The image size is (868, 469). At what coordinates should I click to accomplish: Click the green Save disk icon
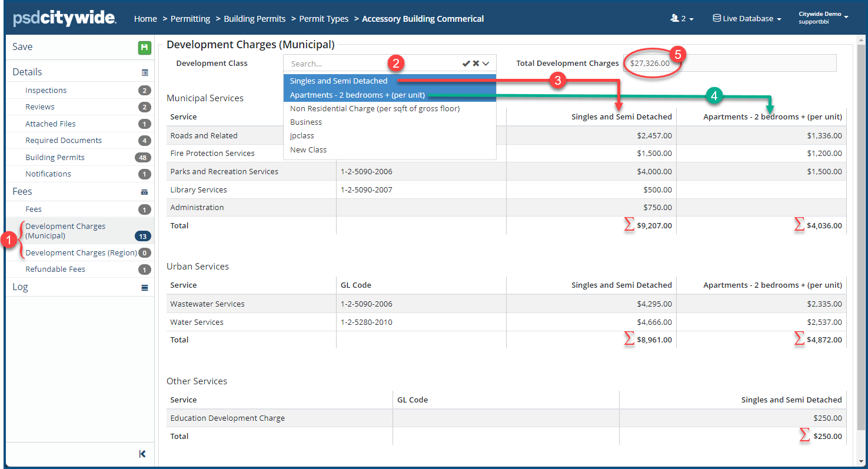tap(144, 48)
